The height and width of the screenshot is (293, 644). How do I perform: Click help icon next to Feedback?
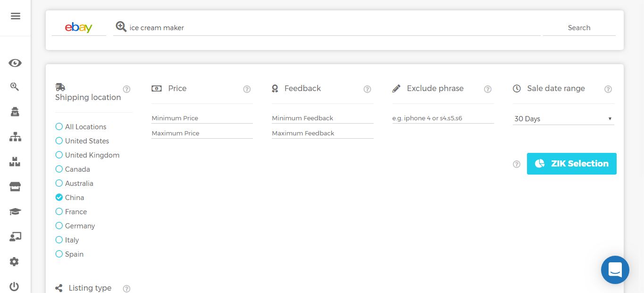pos(367,89)
